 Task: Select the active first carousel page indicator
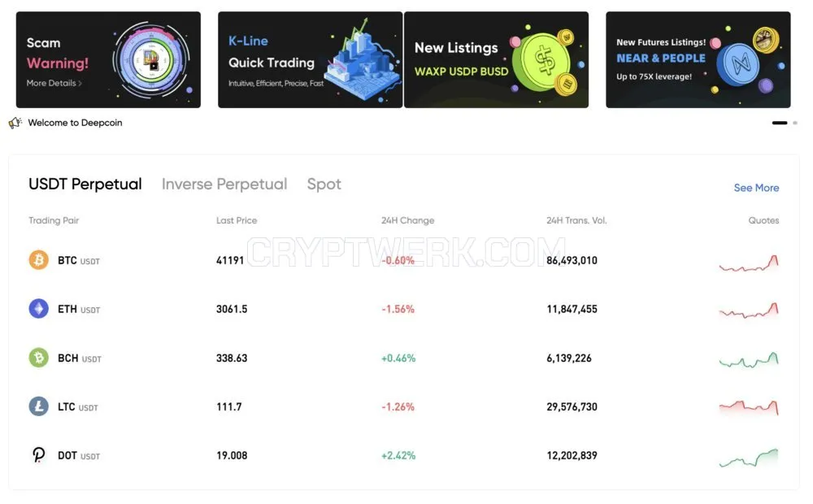coord(780,123)
